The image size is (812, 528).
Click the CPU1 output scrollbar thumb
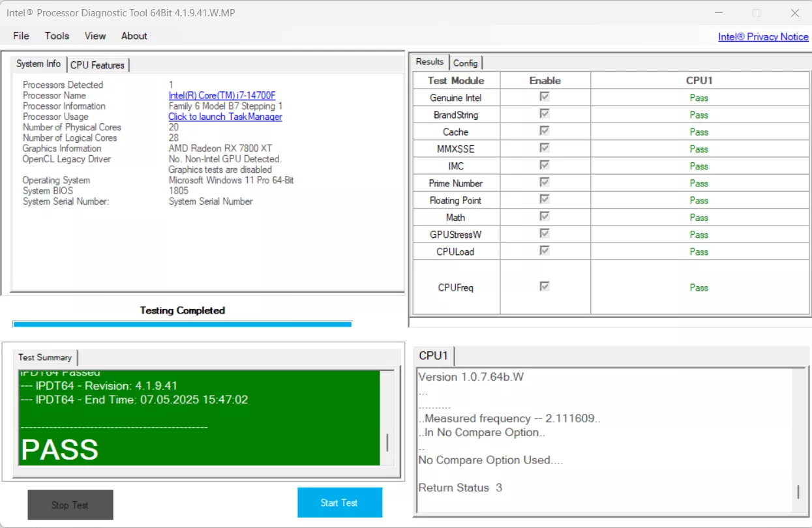[798, 492]
